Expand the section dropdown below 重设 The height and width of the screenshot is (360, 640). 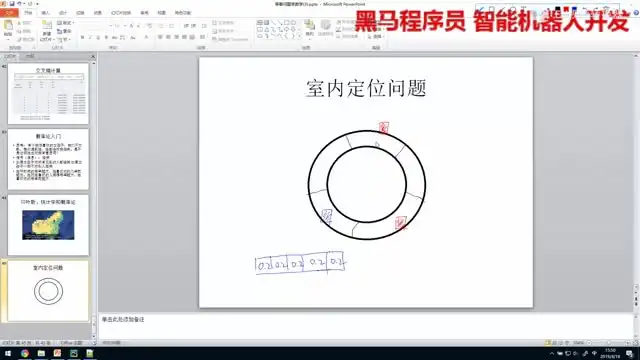click(64, 40)
